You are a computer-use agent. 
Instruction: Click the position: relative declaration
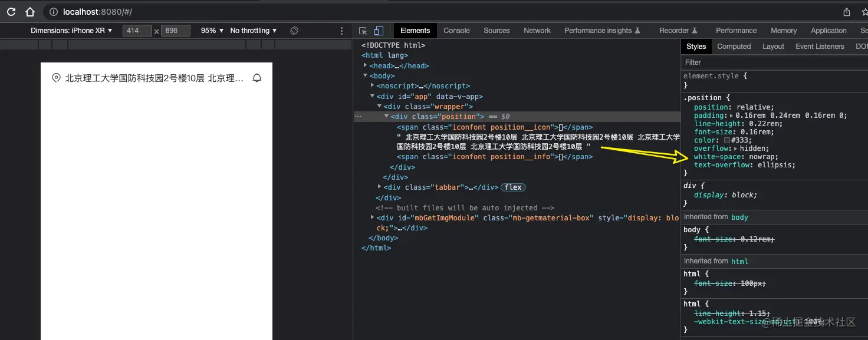coord(734,107)
